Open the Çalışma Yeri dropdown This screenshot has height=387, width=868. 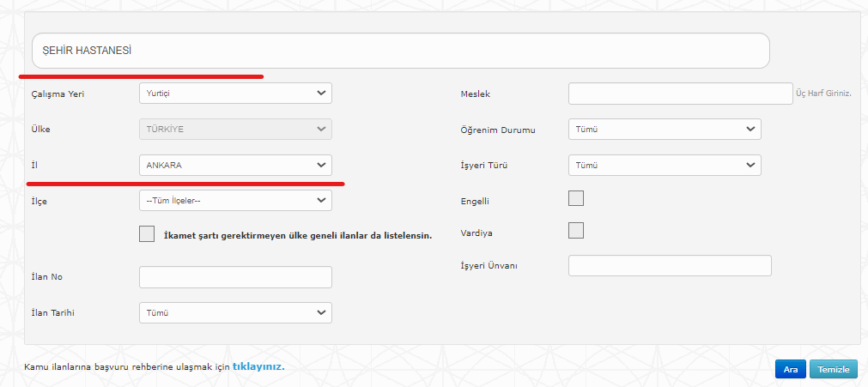235,93
